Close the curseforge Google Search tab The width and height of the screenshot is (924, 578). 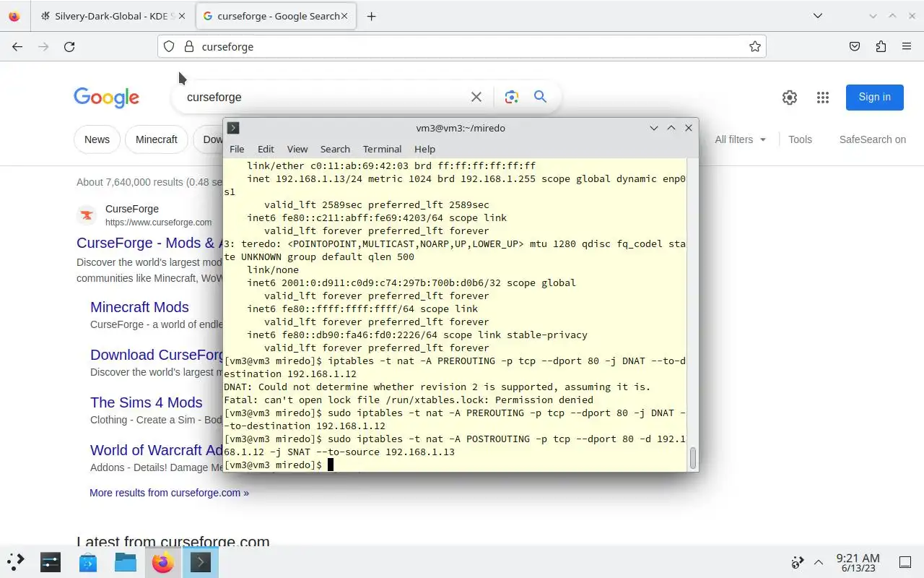344,16
